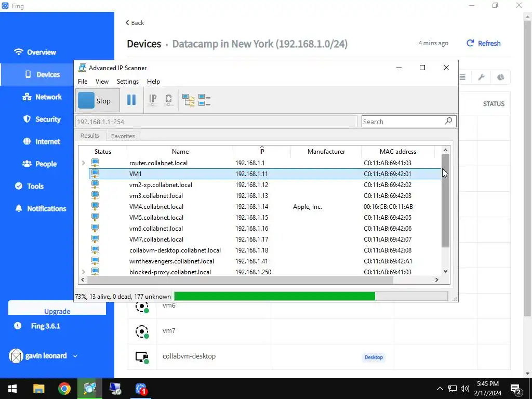This screenshot has height=399, width=532.
Task: Click the IP toolbar icon
Action: [153, 100]
